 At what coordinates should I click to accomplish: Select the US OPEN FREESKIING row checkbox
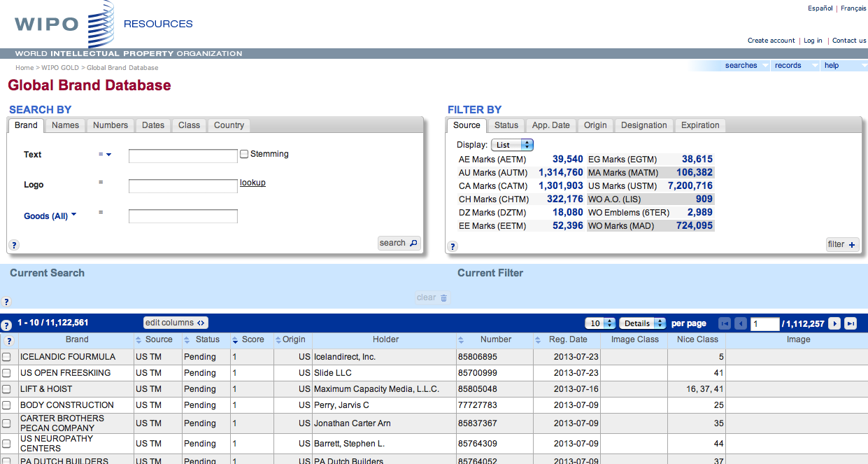pos(6,373)
